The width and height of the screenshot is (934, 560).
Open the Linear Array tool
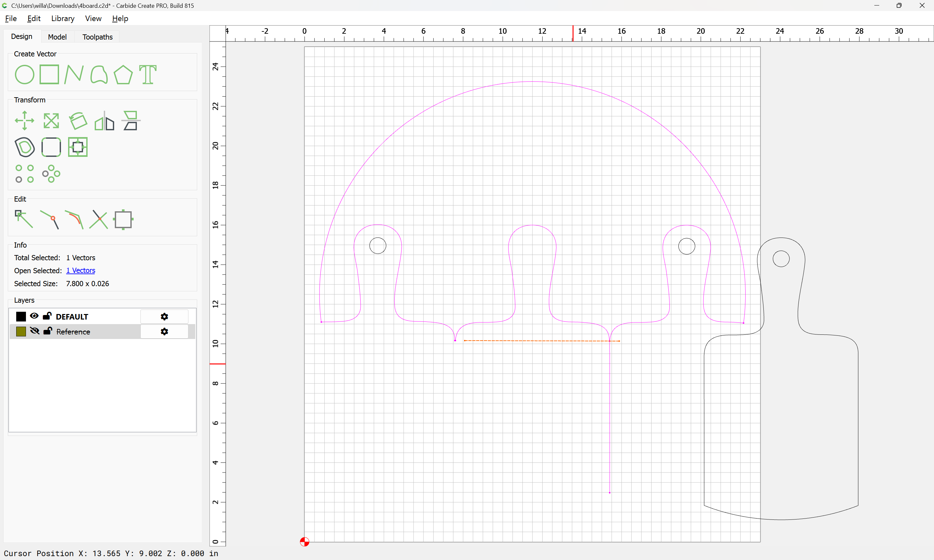[x=25, y=174]
